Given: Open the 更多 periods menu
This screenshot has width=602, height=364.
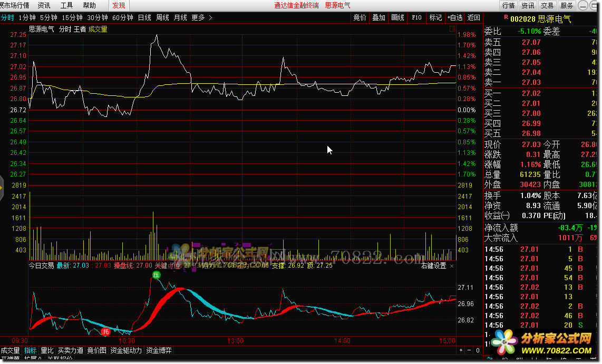Looking at the screenshot, I should tap(199, 17).
